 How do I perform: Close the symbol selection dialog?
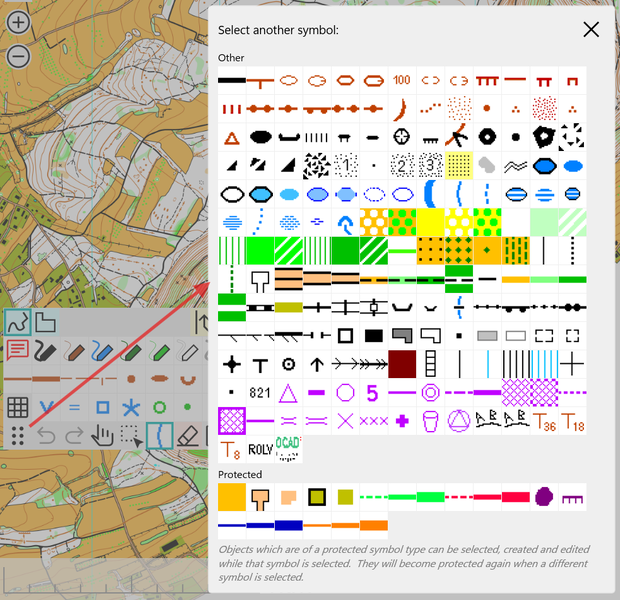click(x=591, y=30)
